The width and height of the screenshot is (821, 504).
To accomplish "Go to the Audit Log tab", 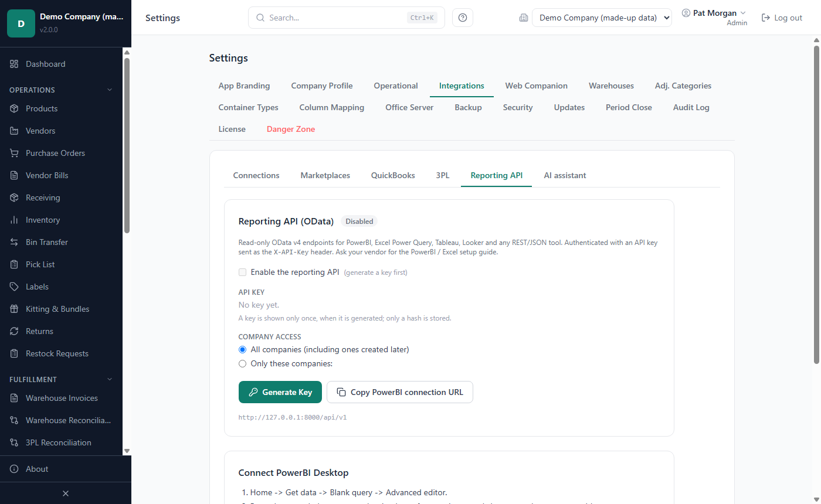I will (x=691, y=107).
